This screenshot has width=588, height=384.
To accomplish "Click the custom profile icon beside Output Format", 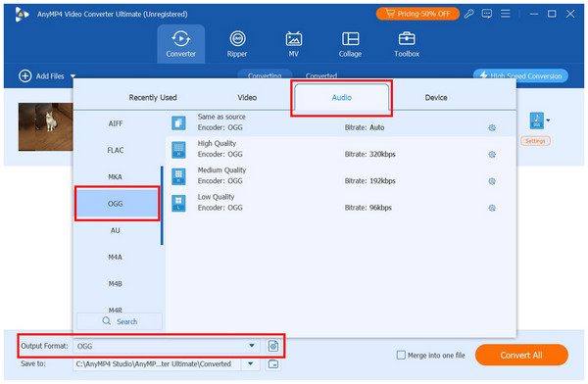I will tap(273, 346).
